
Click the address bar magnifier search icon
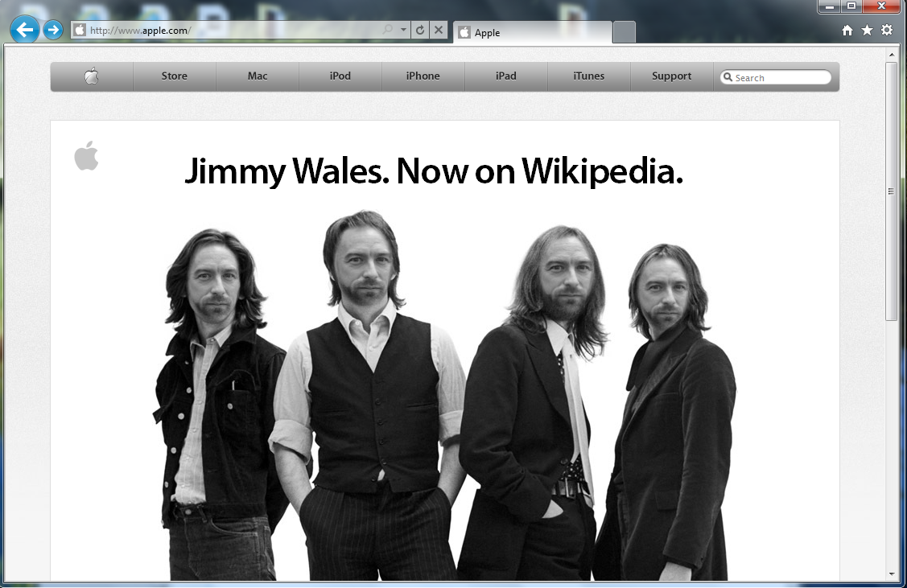point(388,31)
